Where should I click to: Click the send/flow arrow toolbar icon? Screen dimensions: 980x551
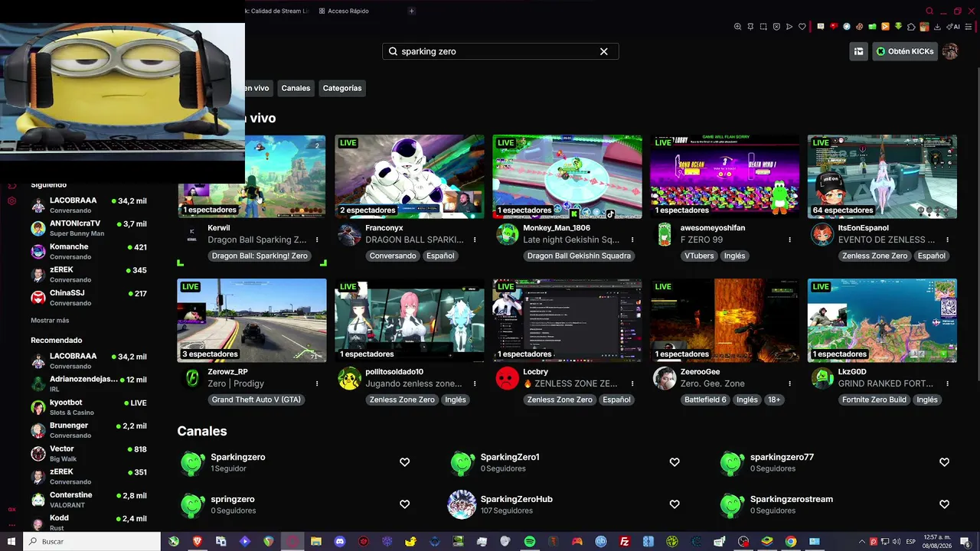(789, 27)
